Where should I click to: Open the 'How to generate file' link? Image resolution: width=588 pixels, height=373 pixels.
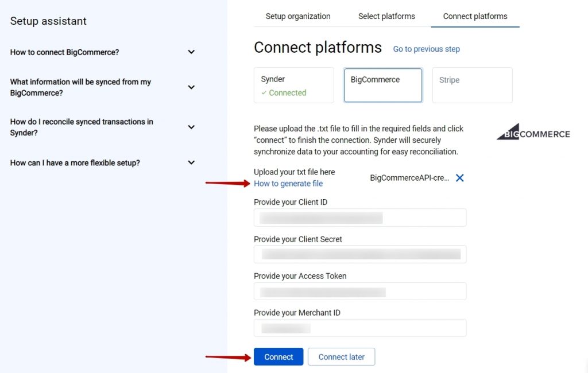tap(288, 183)
